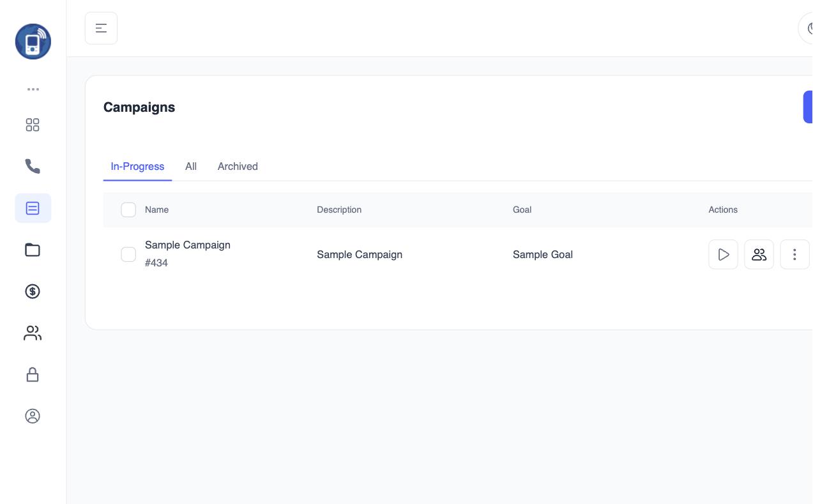The height and width of the screenshot is (504, 813).
Task: Open the dashboard grid icon
Action: point(33,125)
